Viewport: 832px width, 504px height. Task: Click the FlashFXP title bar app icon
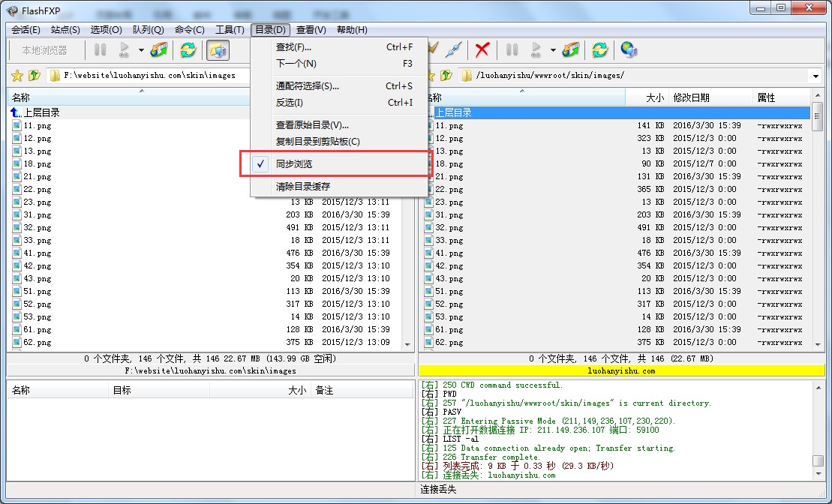[12, 10]
